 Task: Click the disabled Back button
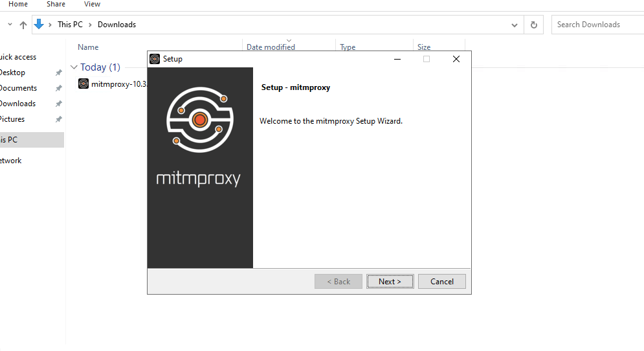(x=339, y=282)
